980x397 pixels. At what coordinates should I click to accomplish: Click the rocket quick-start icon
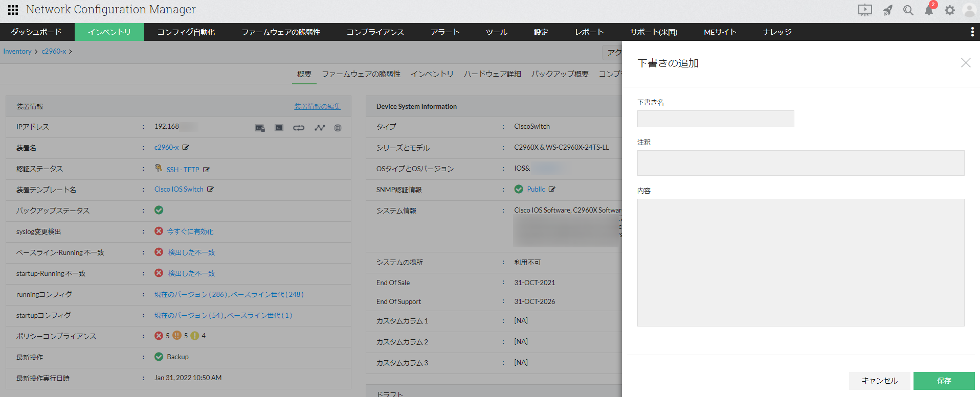tap(887, 10)
